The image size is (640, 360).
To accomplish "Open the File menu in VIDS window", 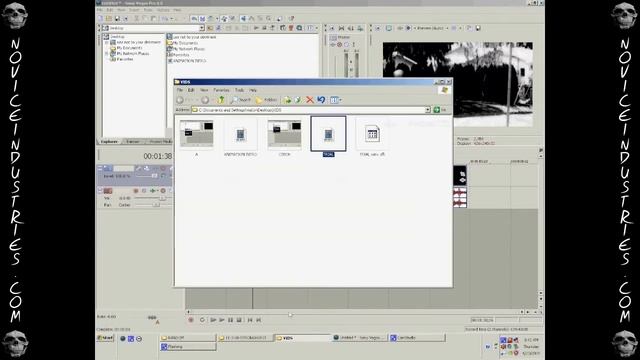I will 180,90.
